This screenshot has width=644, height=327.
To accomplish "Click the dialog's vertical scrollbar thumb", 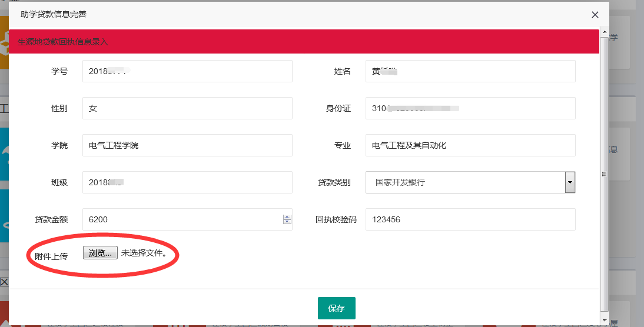I will pyautogui.click(x=604, y=173).
